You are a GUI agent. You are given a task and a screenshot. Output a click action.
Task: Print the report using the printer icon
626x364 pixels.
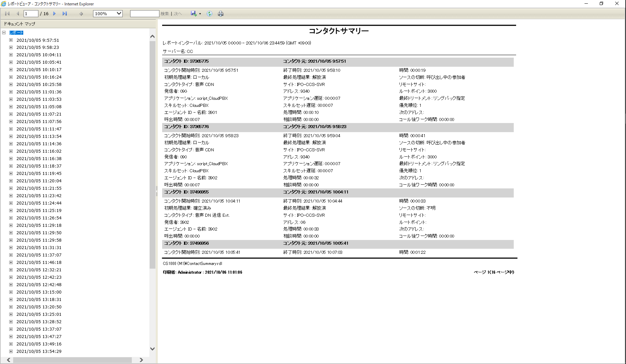pyautogui.click(x=221, y=13)
